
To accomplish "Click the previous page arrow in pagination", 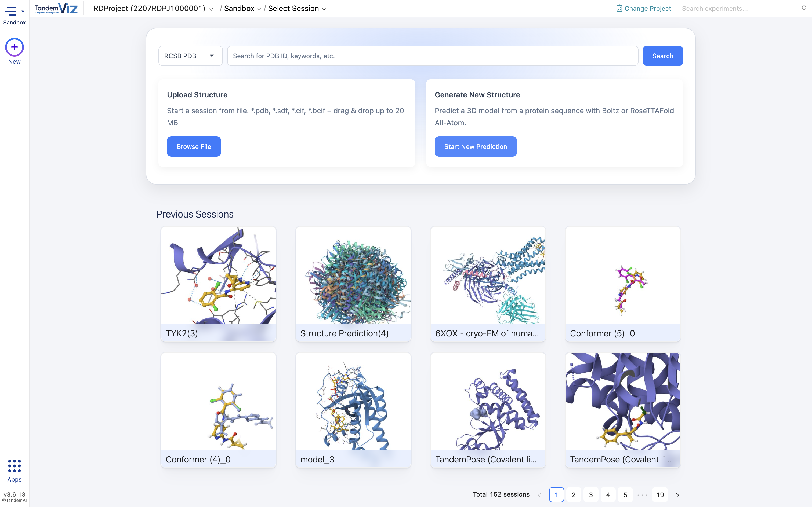I will point(539,495).
